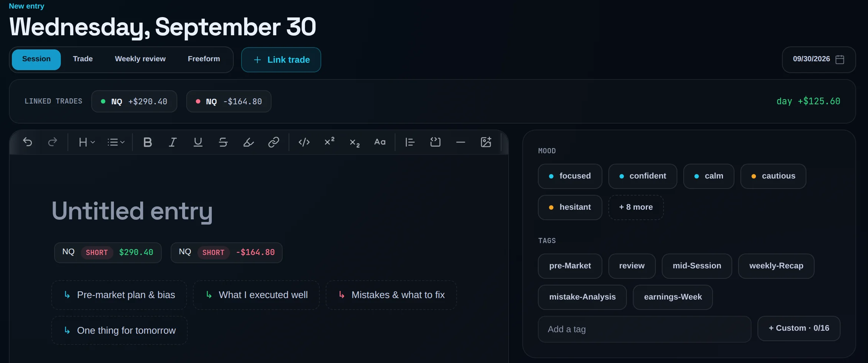The width and height of the screenshot is (868, 363).
Task: Toggle the earnings-Week tag
Action: [673, 297]
